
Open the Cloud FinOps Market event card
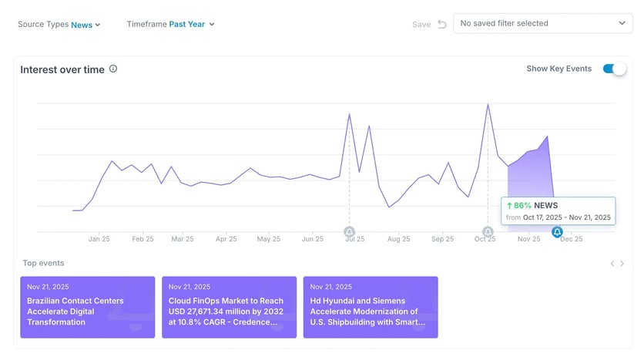pyautogui.click(x=229, y=307)
